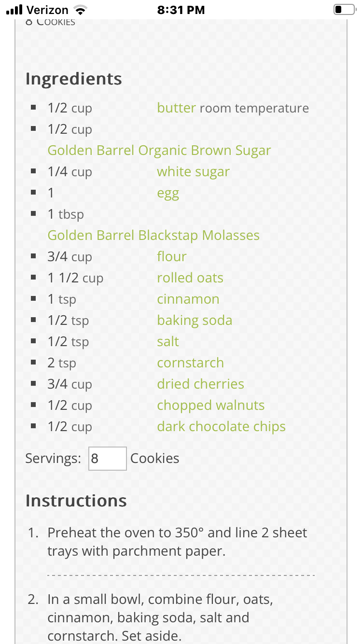The image size is (362, 644).
Task: Open the butter ingredient link
Action: pyautogui.click(x=176, y=108)
